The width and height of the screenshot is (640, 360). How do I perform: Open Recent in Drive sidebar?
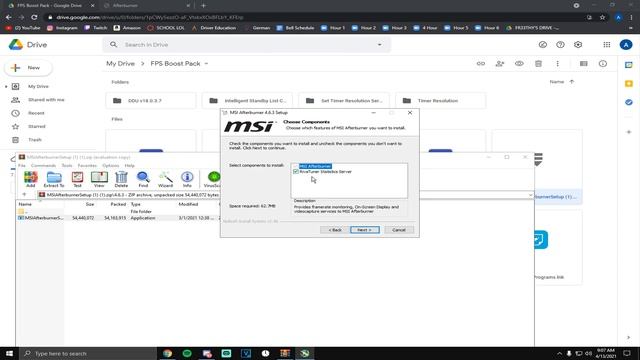click(36, 113)
